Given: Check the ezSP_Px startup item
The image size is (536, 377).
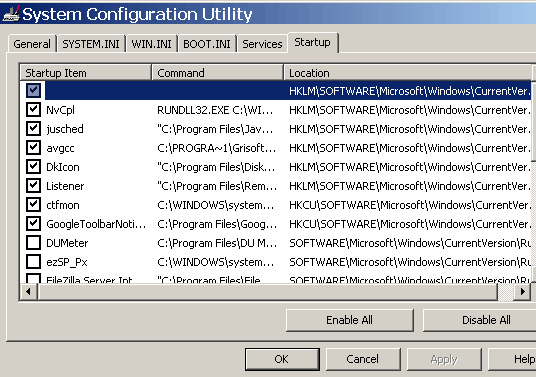Looking at the screenshot, I should coord(34,262).
